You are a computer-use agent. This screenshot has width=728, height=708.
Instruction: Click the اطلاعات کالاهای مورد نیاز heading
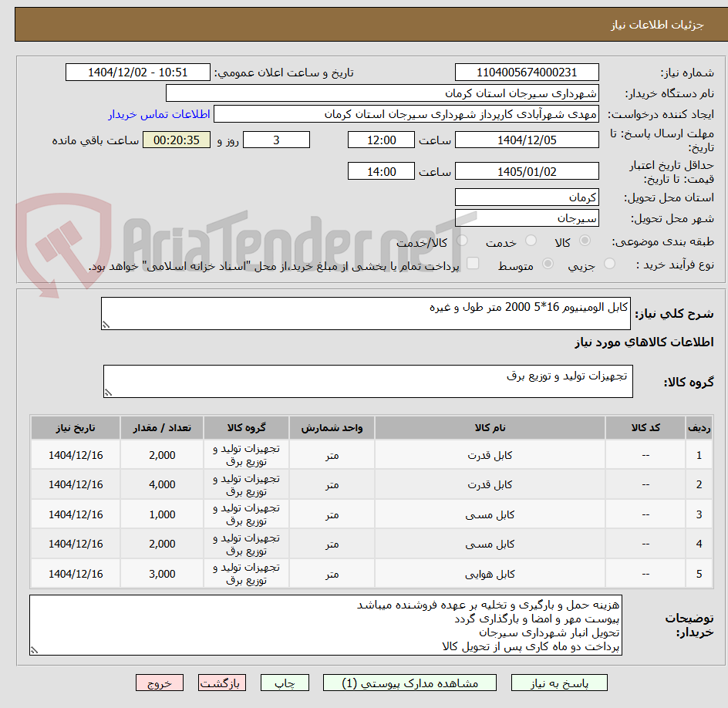pyautogui.click(x=644, y=342)
